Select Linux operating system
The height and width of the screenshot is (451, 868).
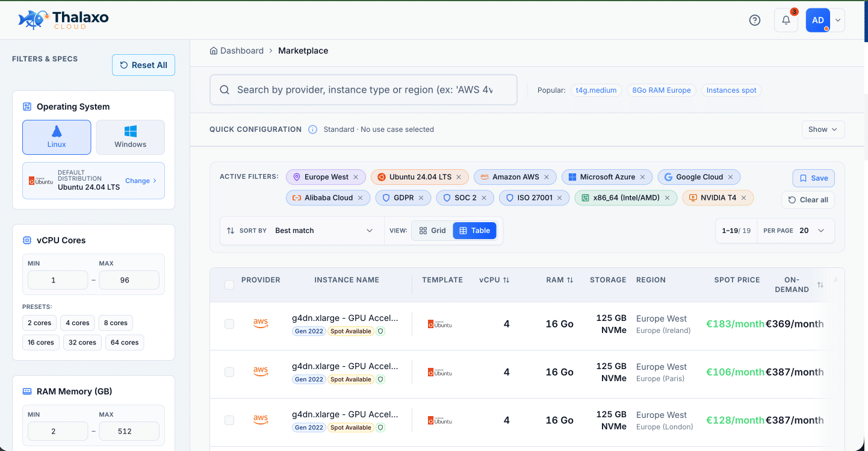[57, 137]
